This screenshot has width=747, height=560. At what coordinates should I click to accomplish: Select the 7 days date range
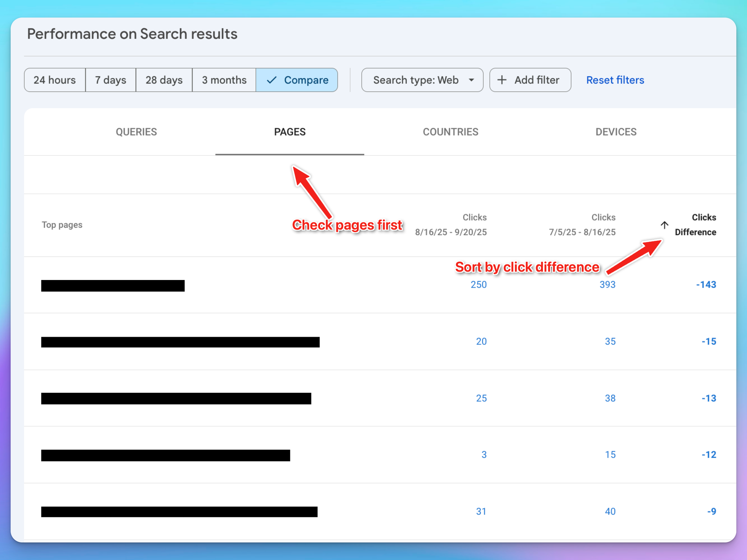111,80
